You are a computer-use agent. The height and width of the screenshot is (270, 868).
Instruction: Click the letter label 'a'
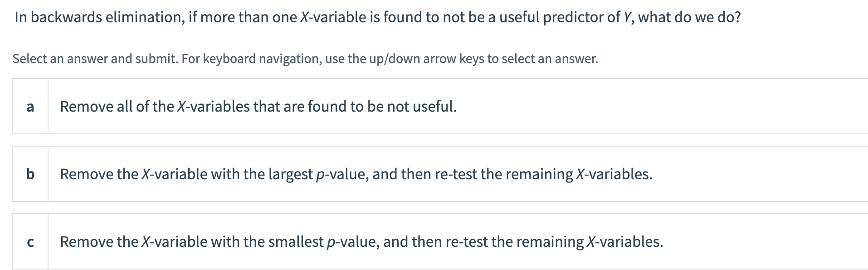click(30, 107)
